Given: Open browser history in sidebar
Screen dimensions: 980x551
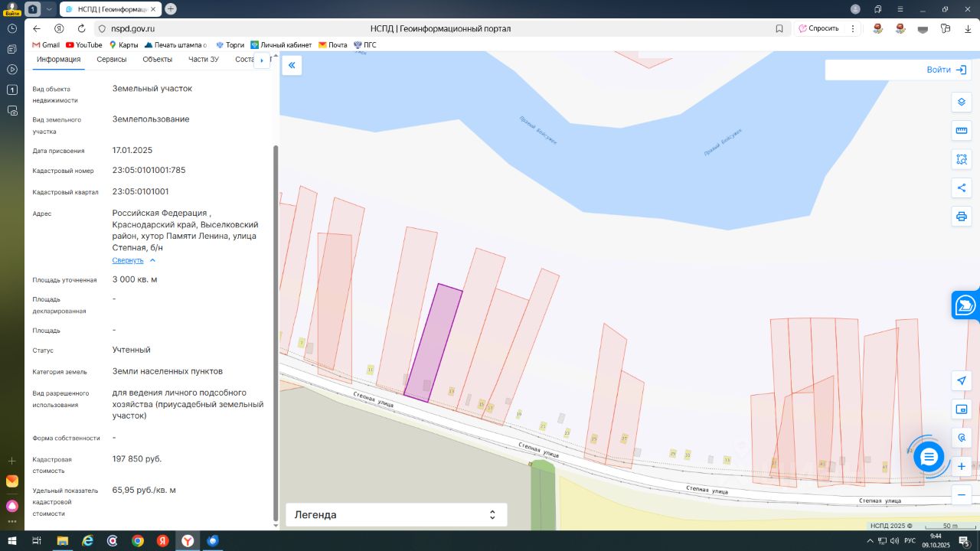Looking at the screenshot, I should 12,28.
